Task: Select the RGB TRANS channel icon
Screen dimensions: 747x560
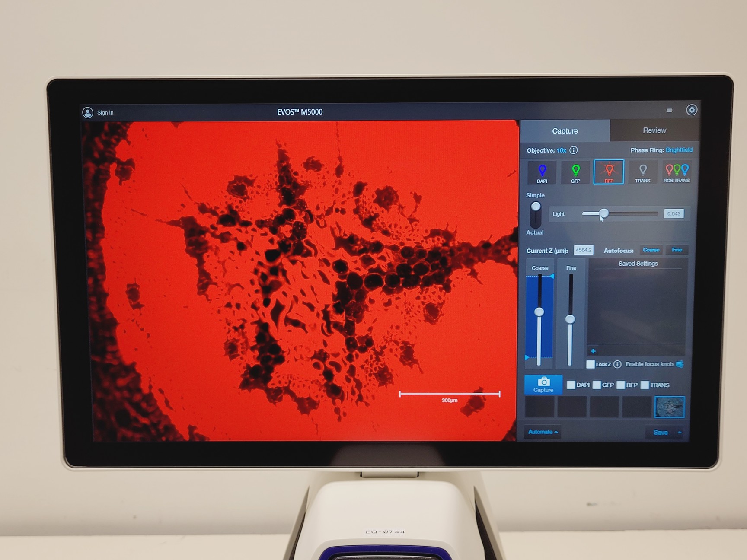Action: point(676,172)
